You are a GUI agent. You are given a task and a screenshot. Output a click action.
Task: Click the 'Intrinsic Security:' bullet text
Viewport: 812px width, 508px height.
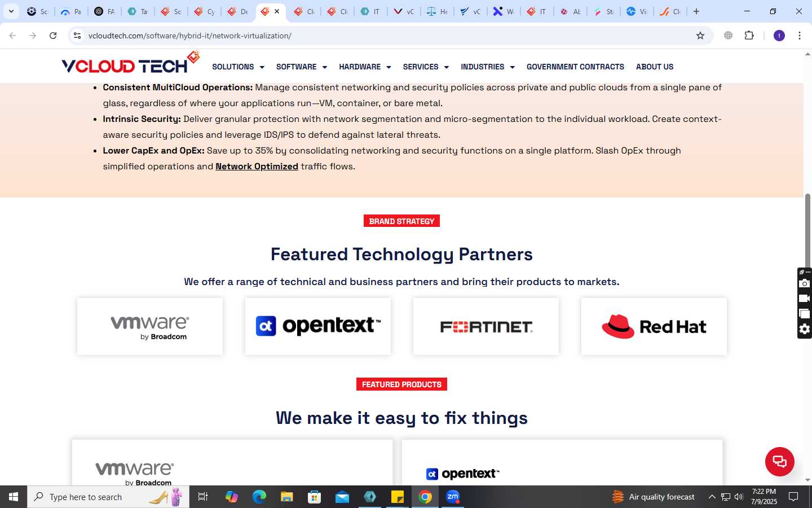point(142,119)
